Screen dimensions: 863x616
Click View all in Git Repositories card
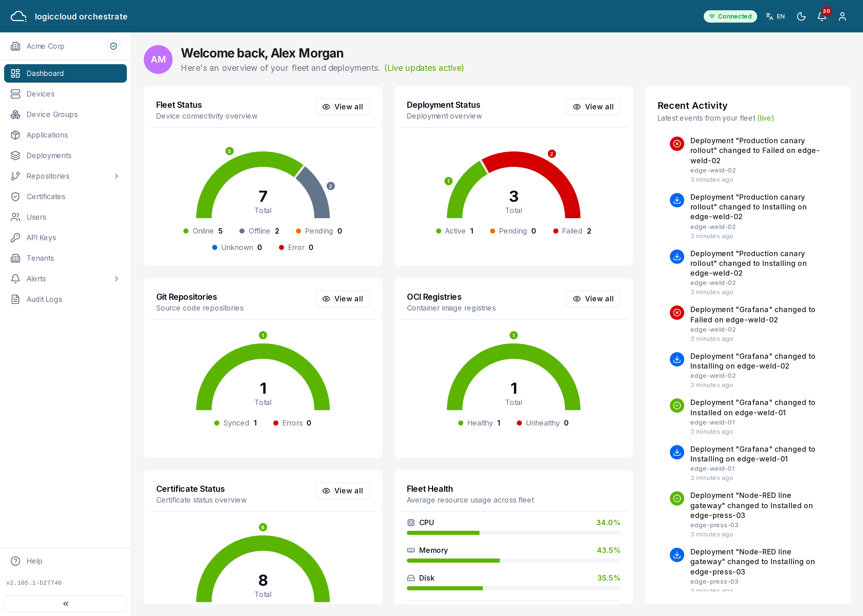click(x=342, y=299)
